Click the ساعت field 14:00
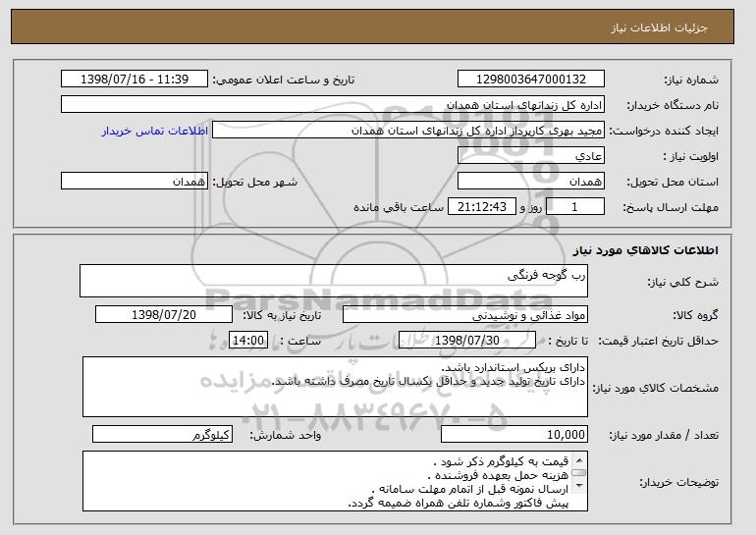The width and height of the screenshot is (756, 535). 248,341
